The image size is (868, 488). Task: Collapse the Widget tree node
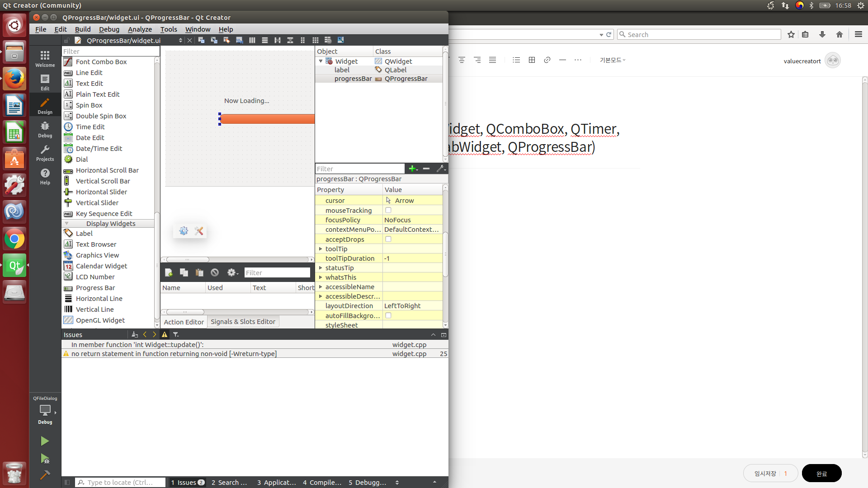click(x=321, y=61)
